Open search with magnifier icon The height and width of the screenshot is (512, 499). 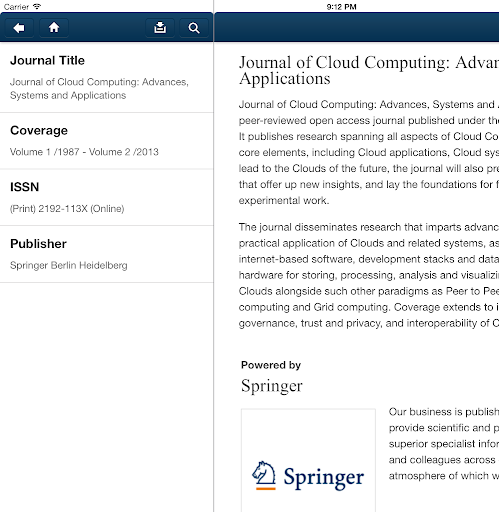click(194, 28)
